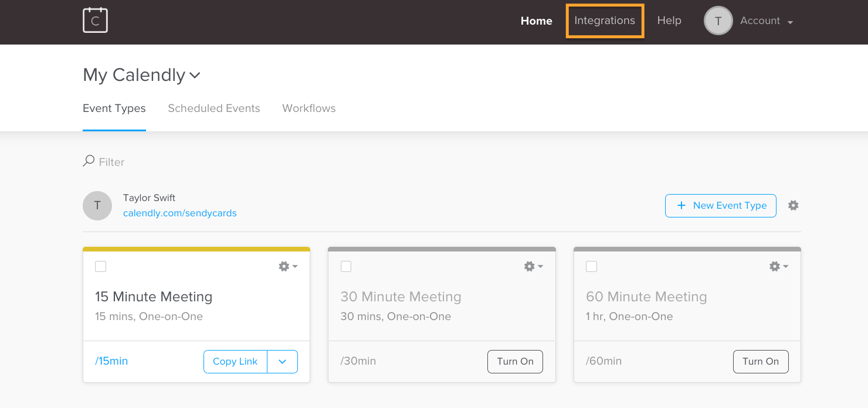Copy Link for the 15 Minute Meeting
This screenshot has width=868, height=408.
point(235,362)
